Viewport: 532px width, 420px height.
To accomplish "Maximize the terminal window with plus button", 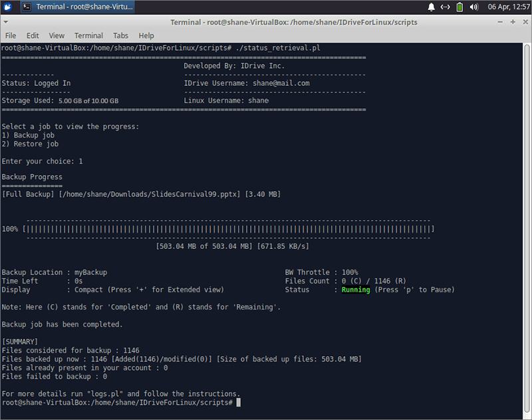I will click(x=513, y=22).
